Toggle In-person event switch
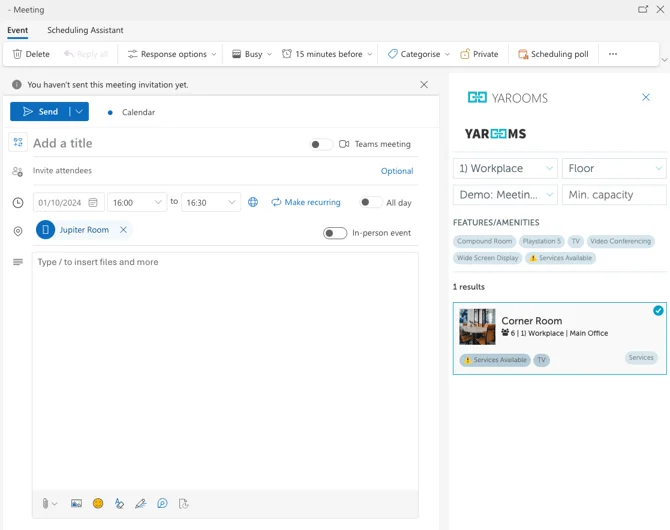 coord(335,233)
